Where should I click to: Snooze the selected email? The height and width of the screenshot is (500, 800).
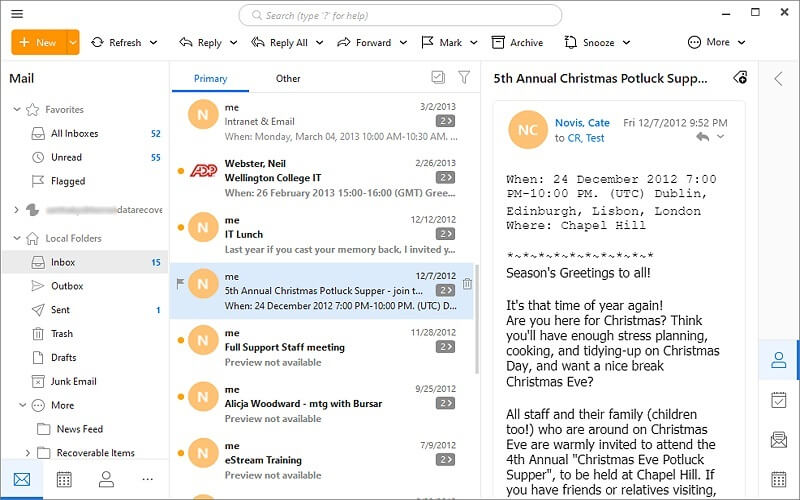[x=589, y=42]
